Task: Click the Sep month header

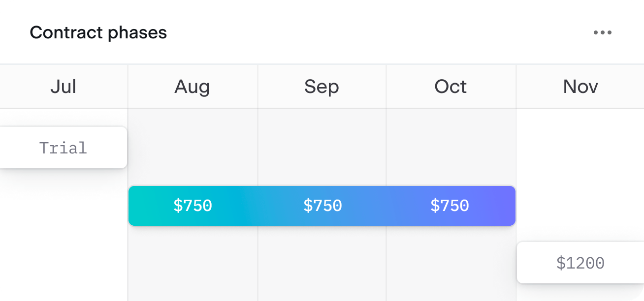Action: [322, 87]
